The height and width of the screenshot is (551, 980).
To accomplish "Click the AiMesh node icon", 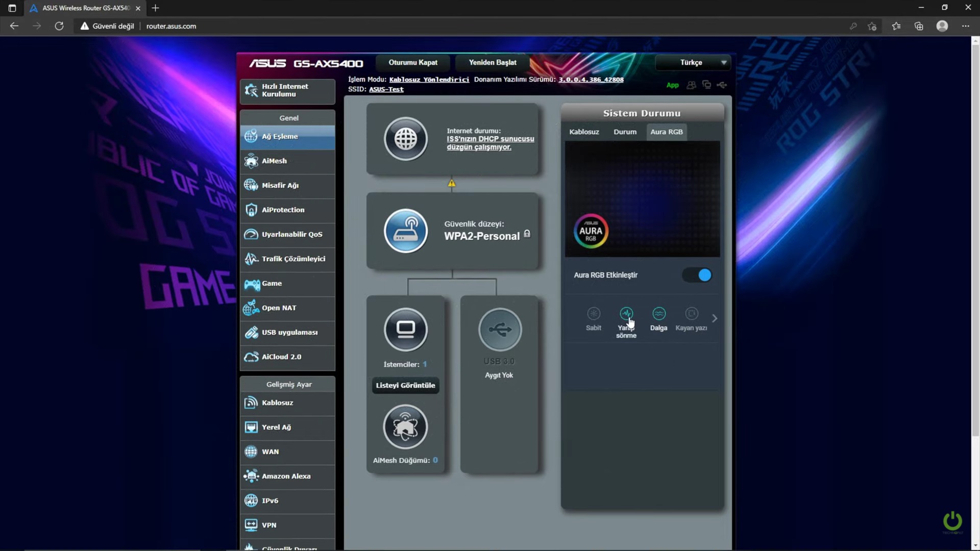I will (405, 427).
